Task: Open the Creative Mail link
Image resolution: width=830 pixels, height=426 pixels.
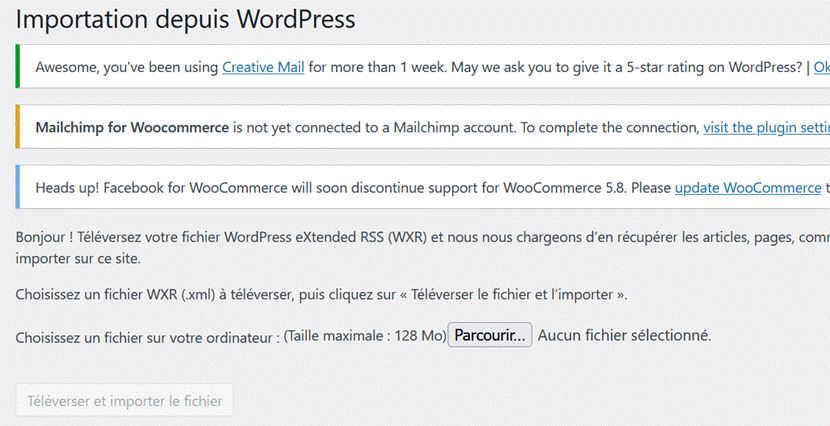Action: pos(263,67)
